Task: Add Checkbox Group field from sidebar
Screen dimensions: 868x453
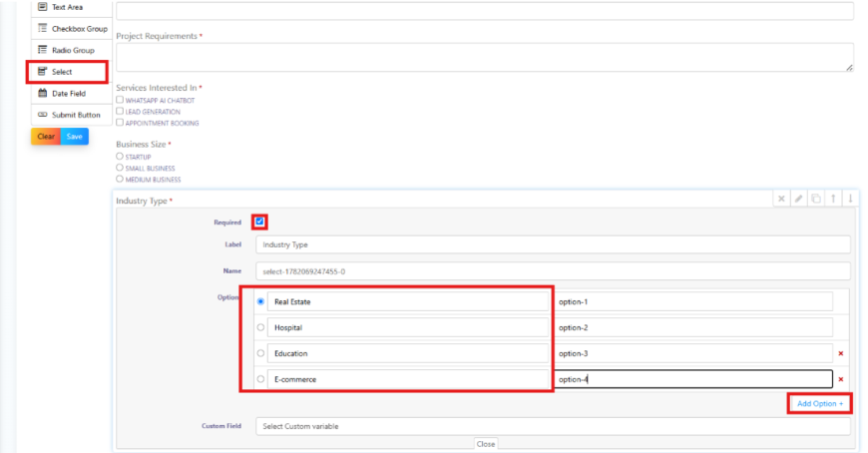Action: tap(72, 29)
